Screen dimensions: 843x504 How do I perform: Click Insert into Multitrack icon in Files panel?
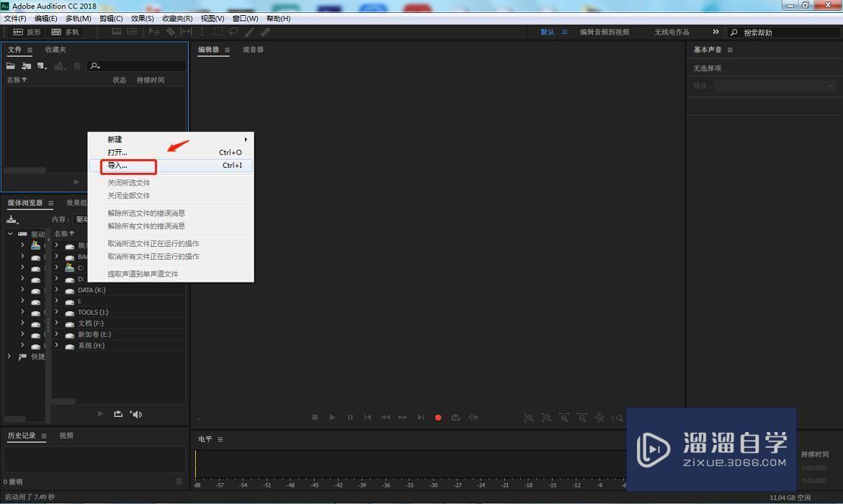pyautogui.click(x=59, y=66)
